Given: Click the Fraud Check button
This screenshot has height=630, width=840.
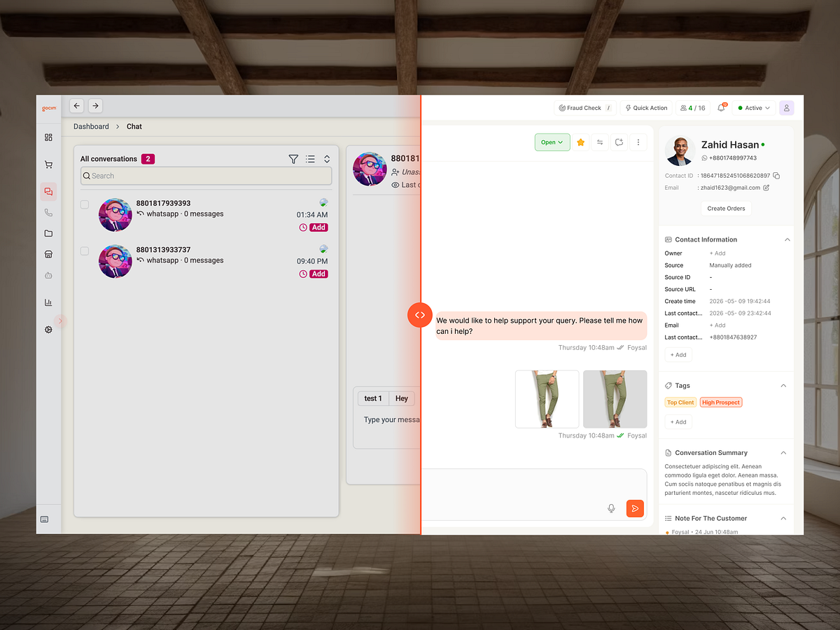Looking at the screenshot, I should 585,108.
